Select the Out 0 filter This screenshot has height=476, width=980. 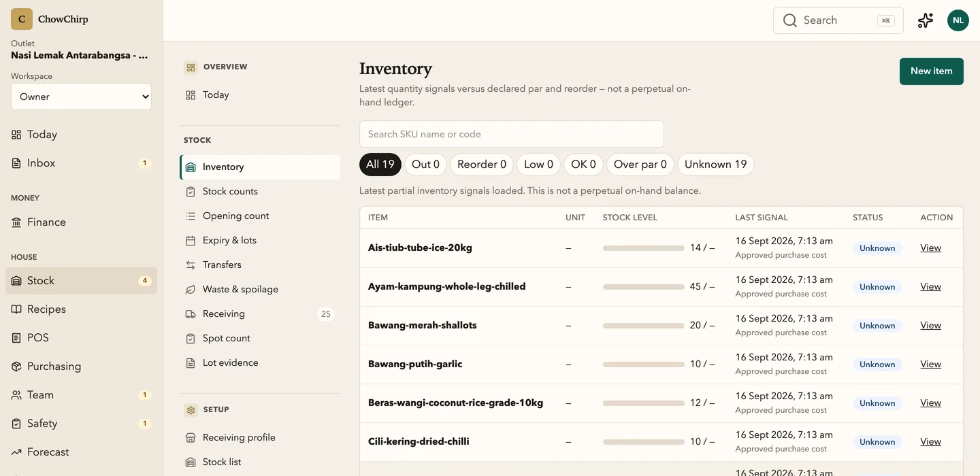point(425,165)
